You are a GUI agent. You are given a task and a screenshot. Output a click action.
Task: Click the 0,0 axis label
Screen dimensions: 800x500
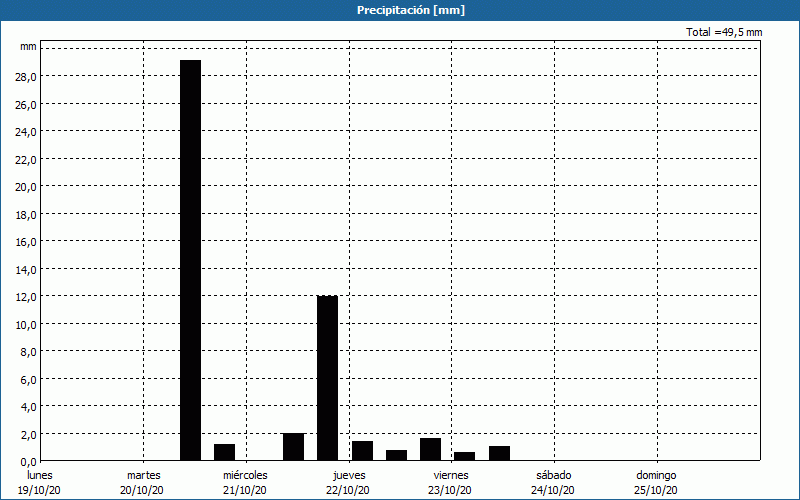click(29, 461)
